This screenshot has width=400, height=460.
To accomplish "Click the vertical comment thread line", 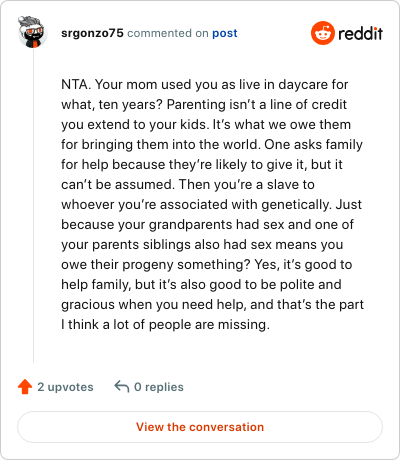I will point(33,206).
